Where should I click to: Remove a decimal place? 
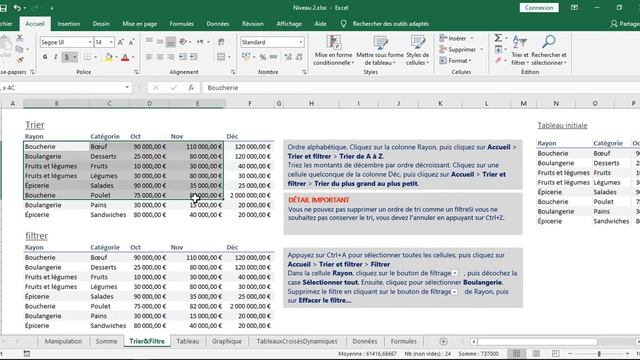click(299, 57)
